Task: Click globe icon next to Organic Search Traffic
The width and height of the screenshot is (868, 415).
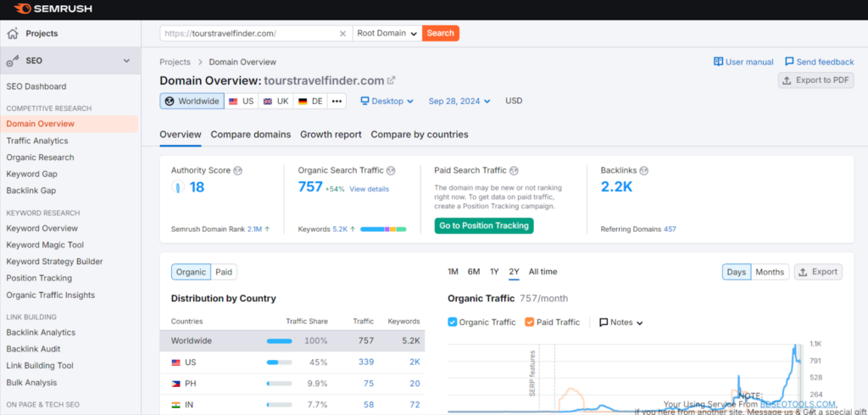Action: [391, 170]
